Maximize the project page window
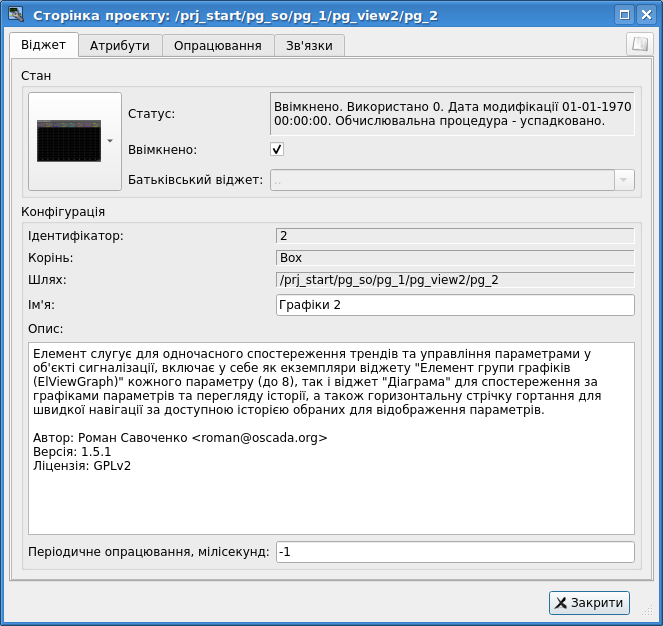663x626 pixels. point(624,15)
